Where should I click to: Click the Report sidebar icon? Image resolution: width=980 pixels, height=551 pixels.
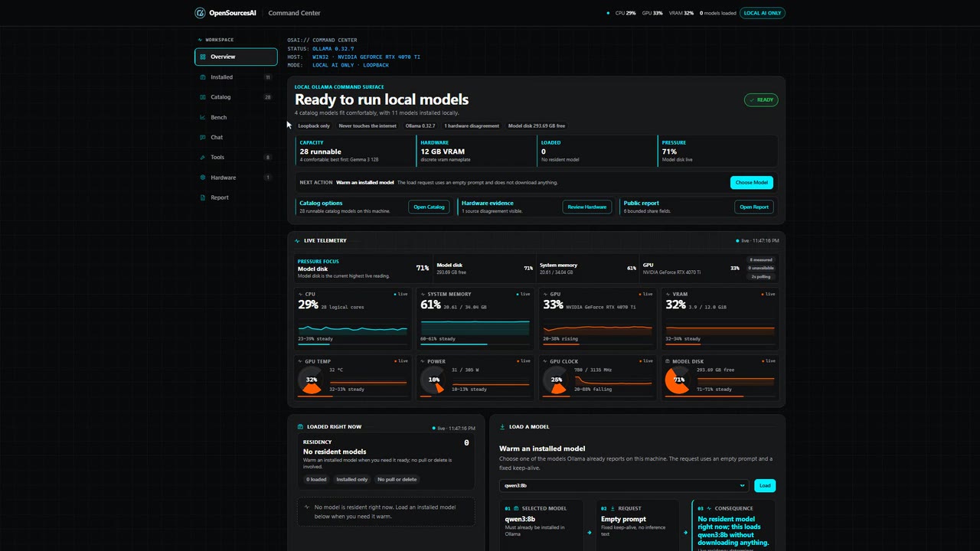click(203, 197)
